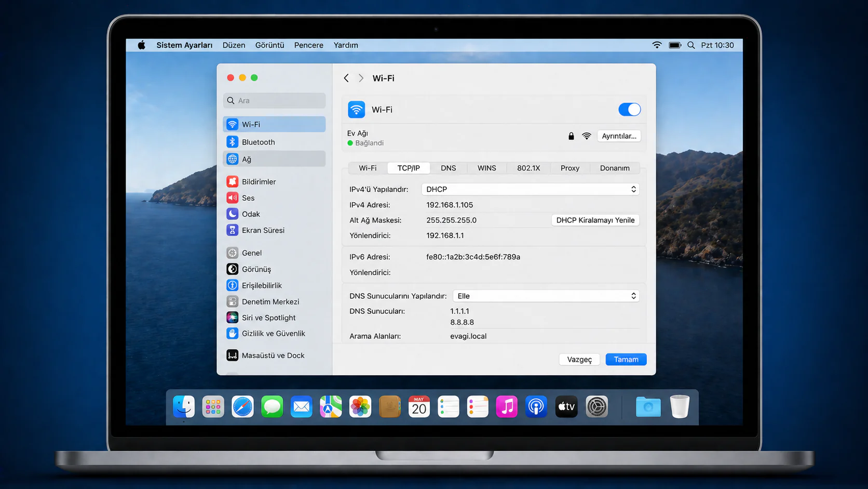Open Siri ve Spotlight settings
868x489 pixels.
pos(268,317)
